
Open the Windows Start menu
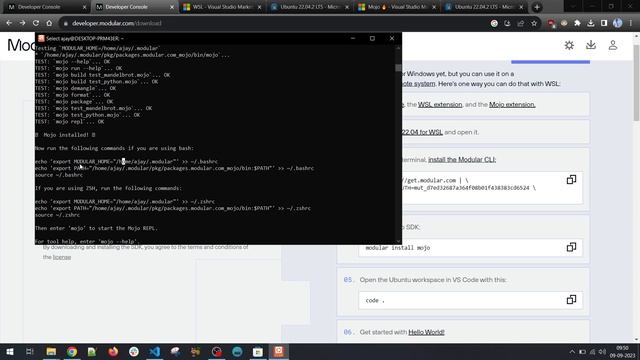9,351
